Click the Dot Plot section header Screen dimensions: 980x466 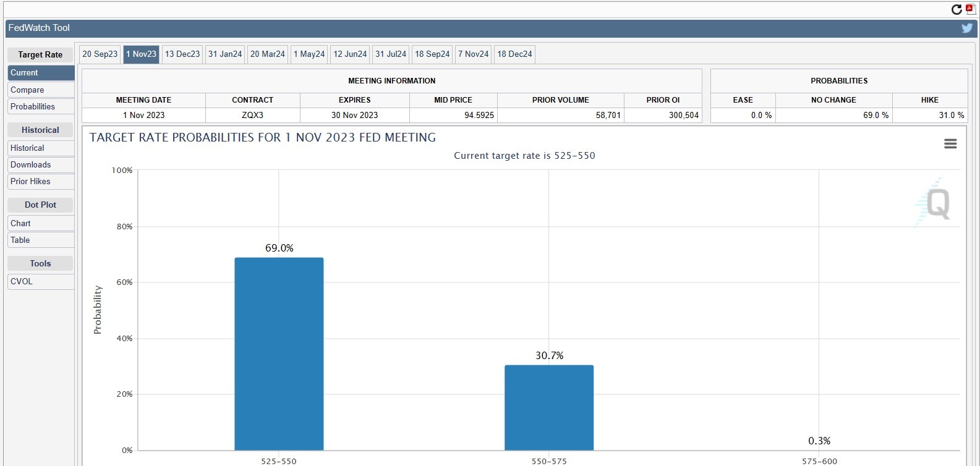tap(40, 205)
